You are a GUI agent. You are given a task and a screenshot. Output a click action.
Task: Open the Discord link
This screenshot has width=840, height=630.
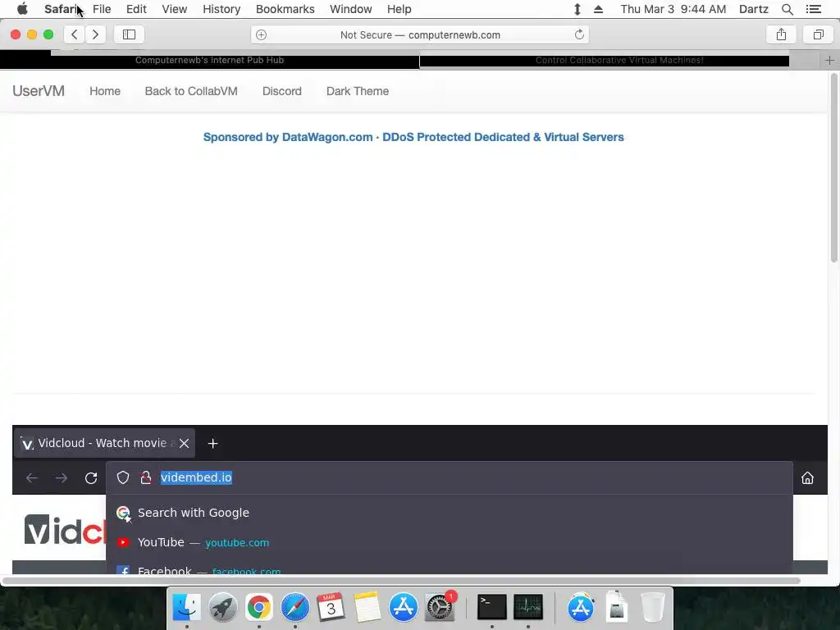coord(282,91)
